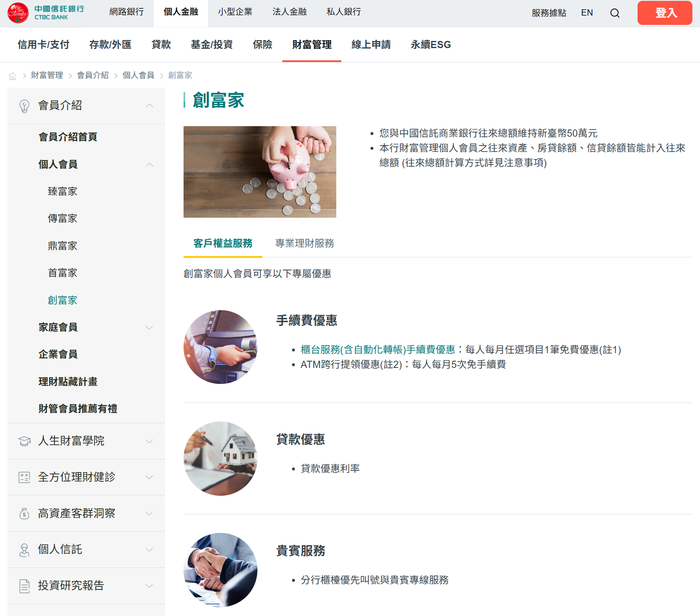Collapse the 個人會員 section
The height and width of the screenshot is (616, 700).
click(149, 165)
